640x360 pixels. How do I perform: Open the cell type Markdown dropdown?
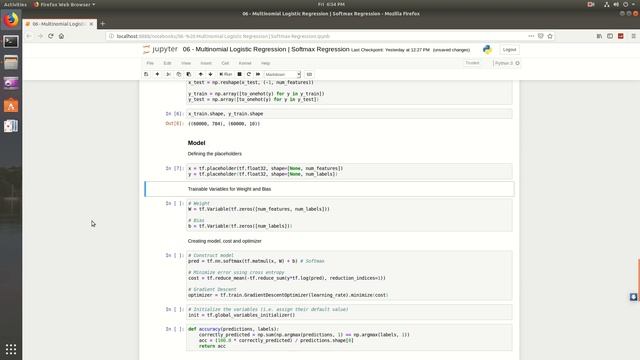282,74
